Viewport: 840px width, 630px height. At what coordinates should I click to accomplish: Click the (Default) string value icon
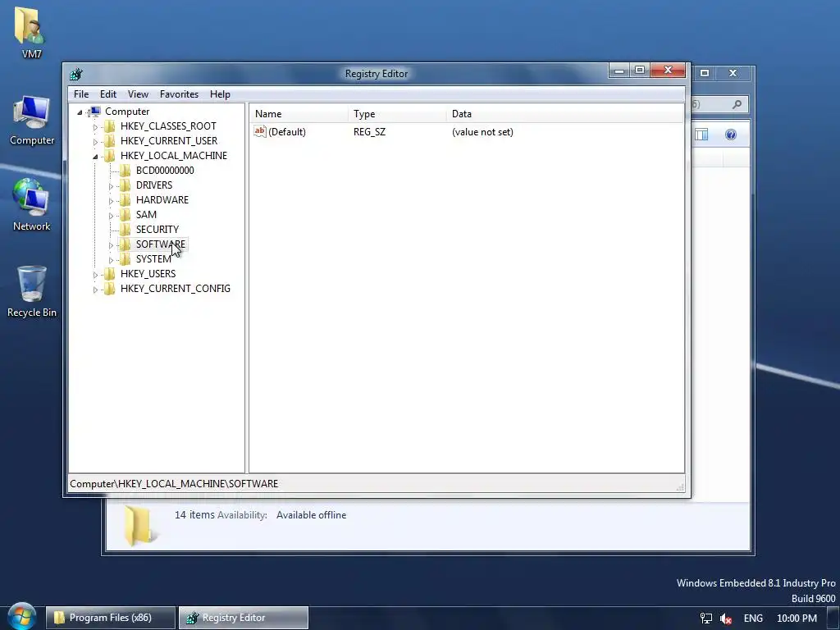[260, 131]
